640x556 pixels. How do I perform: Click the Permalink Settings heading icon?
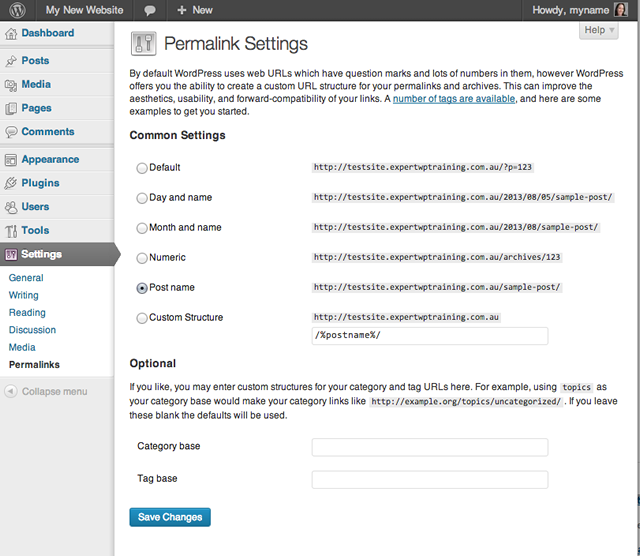pyautogui.click(x=144, y=43)
